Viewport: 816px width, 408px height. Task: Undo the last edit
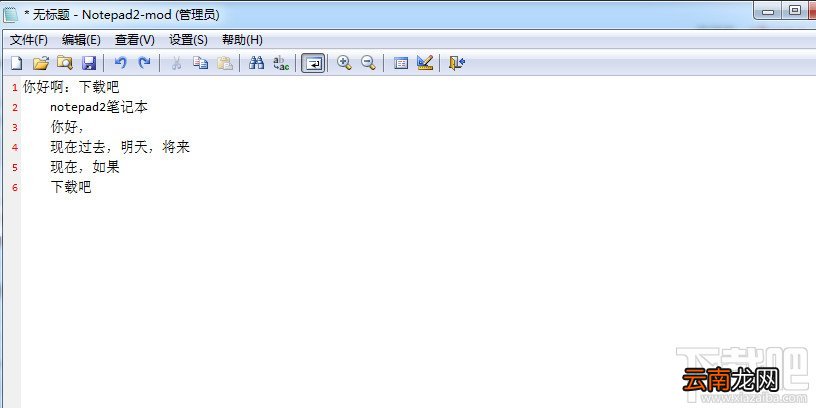[x=120, y=63]
